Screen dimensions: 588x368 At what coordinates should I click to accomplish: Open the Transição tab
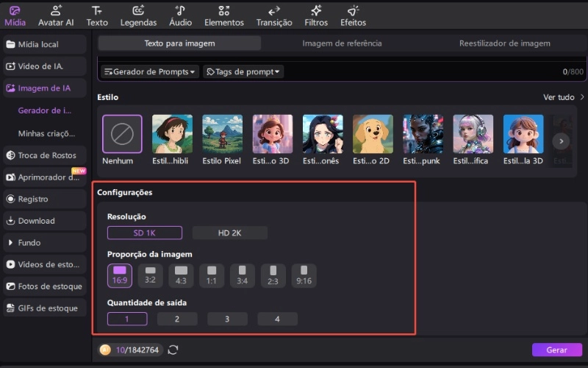coord(274,16)
